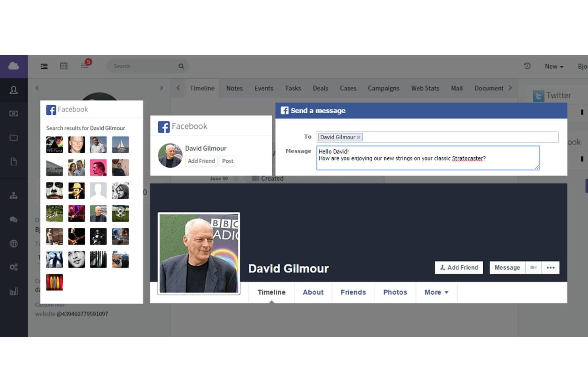Open the bar chart reports icon

pyautogui.click(x=14, y=292)
